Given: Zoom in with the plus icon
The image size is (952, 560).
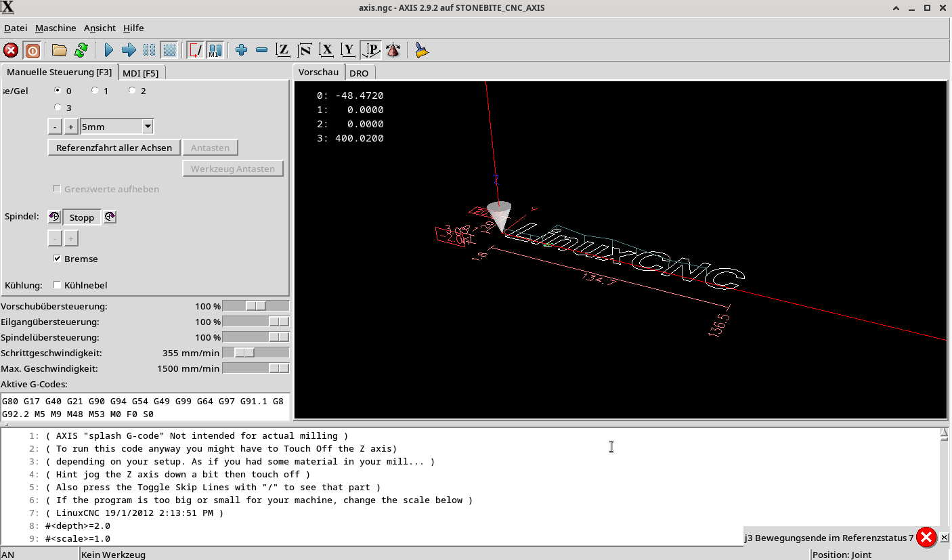Looking at the screenshot, I should point(242,50).
